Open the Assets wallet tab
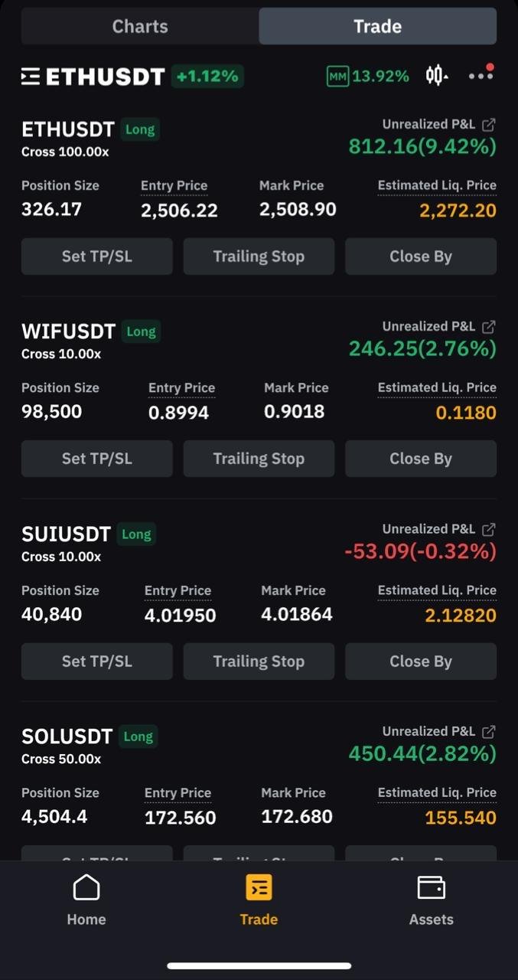This screenshot has height=980, width=518. click(432, 900)
